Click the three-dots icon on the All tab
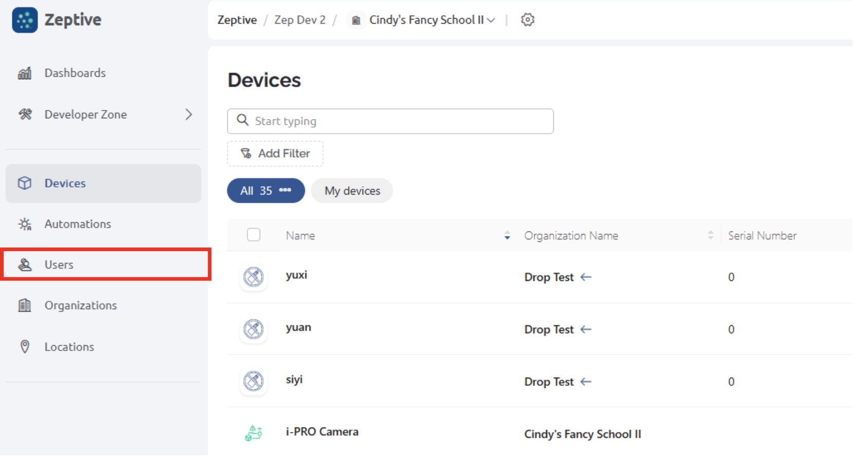Image resolution: width=868 pixels, height=462 pixels. pyautogui.click(x=285, y=190)
